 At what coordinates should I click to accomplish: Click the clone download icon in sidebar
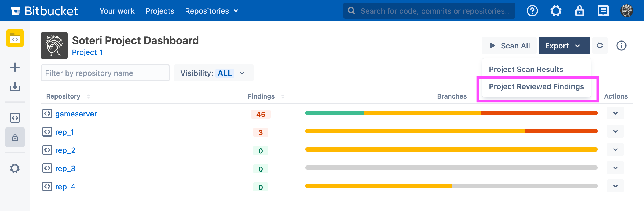tap(15, 86)
